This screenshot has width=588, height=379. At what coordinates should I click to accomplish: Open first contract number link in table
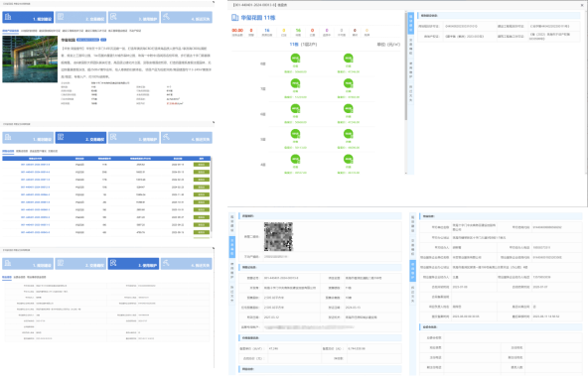coord(35,165)
